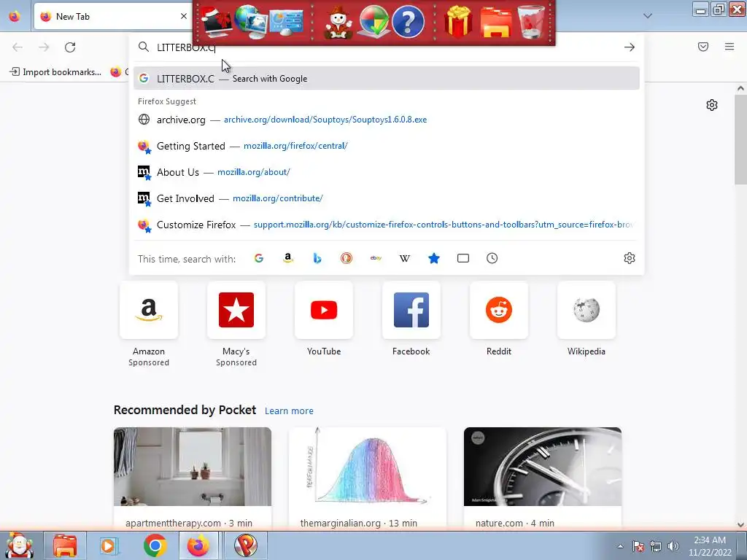The image size is (747, 560).
Task: Open the nature.com Pocket article
Action: click(543, 478)
